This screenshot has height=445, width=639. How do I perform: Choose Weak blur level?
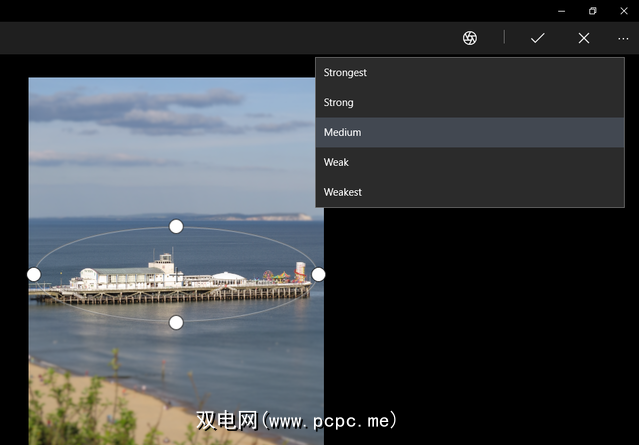coord(470,162)
